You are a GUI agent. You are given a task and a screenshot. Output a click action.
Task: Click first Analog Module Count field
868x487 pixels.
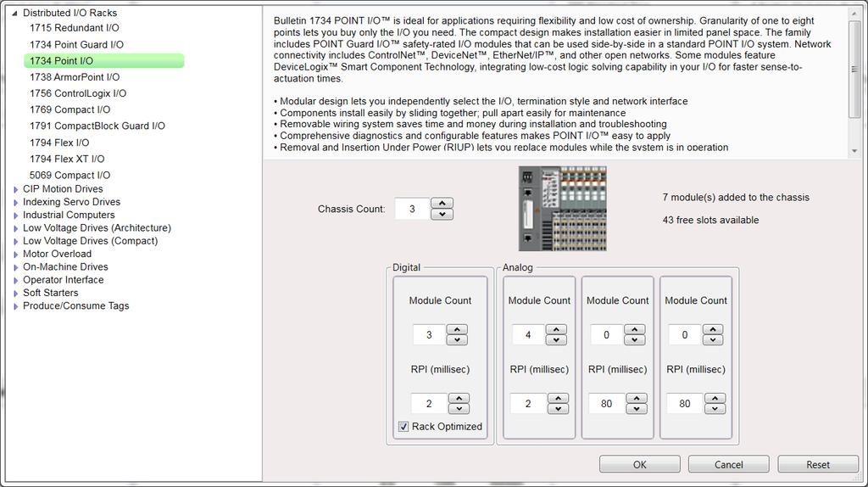pyautogui.click(x=528, y=334)
